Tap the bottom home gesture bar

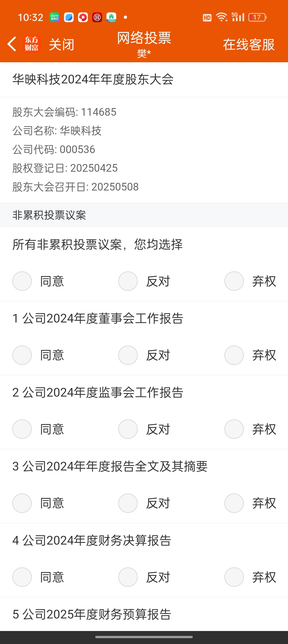144,637
